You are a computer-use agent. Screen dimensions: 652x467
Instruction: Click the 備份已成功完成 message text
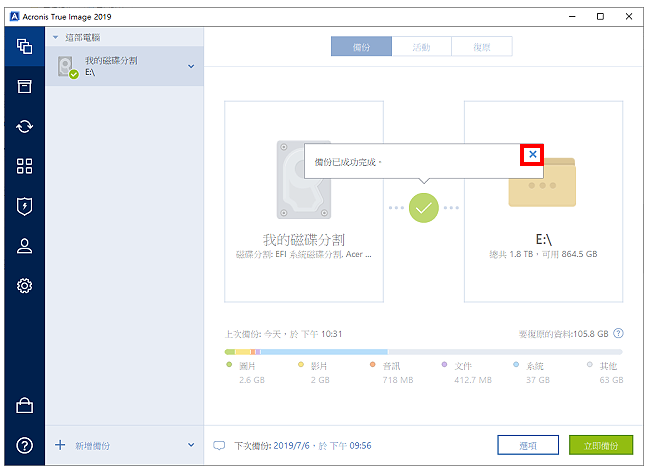pos(348,162)
